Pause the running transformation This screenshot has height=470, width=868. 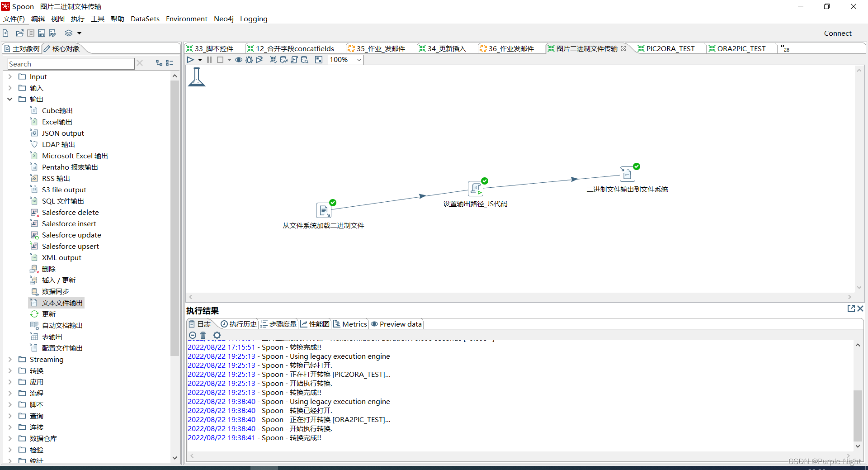coord(209,59)
